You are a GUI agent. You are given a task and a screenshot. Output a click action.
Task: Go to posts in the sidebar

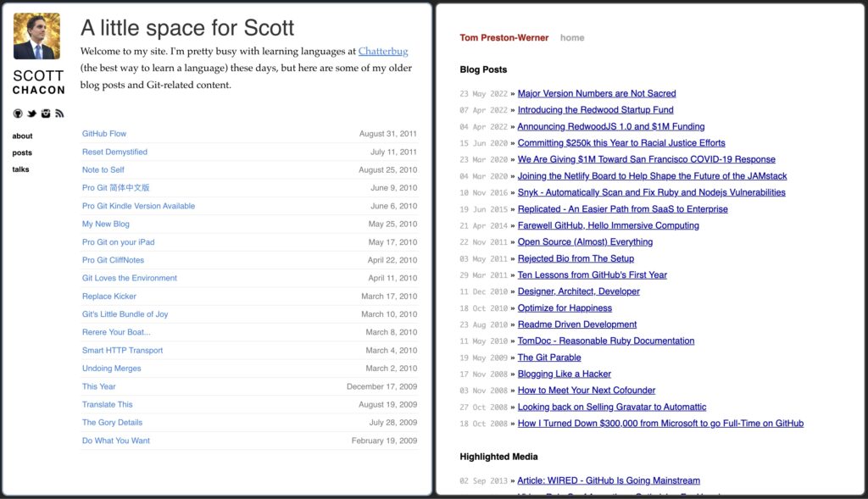[22, 152]
